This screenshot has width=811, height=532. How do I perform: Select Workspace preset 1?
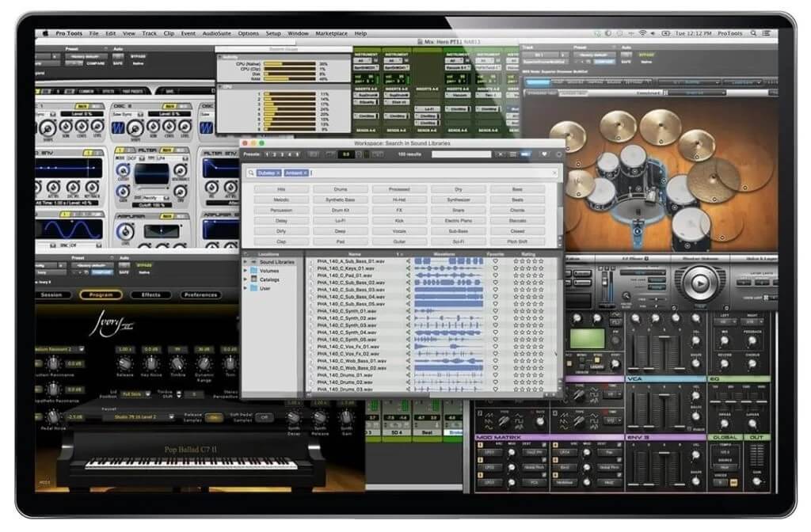[x=267, y=154]
